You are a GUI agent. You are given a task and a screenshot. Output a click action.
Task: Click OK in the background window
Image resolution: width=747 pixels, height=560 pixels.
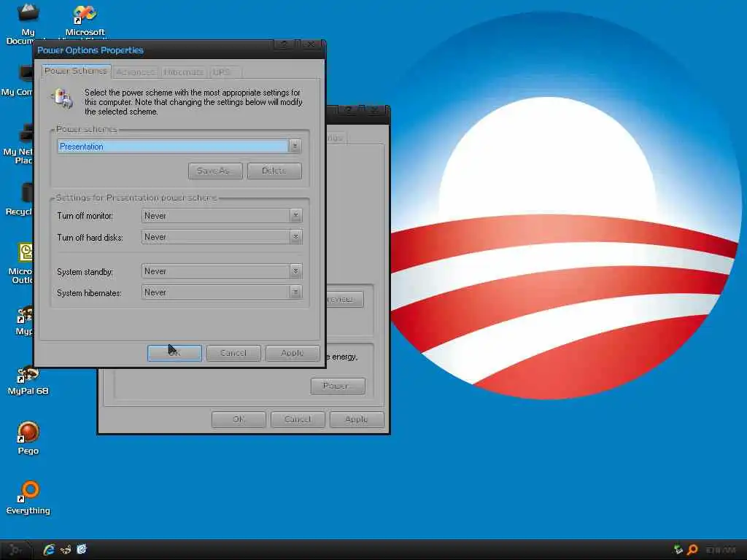[239, 419]
